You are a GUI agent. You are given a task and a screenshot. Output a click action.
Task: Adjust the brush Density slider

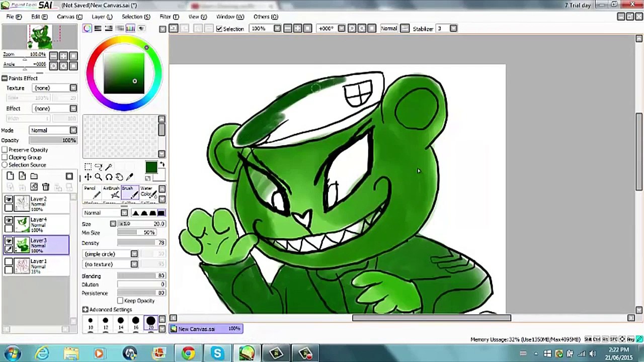141,243
